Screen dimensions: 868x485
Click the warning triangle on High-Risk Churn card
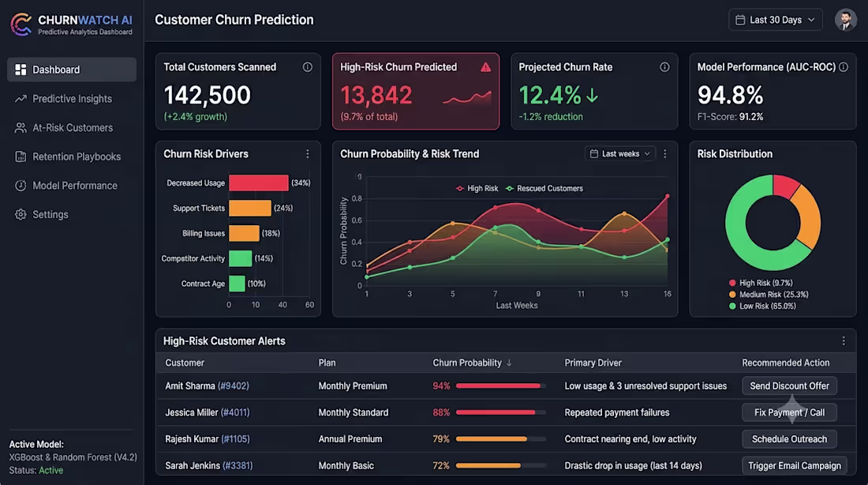(485, 67)
